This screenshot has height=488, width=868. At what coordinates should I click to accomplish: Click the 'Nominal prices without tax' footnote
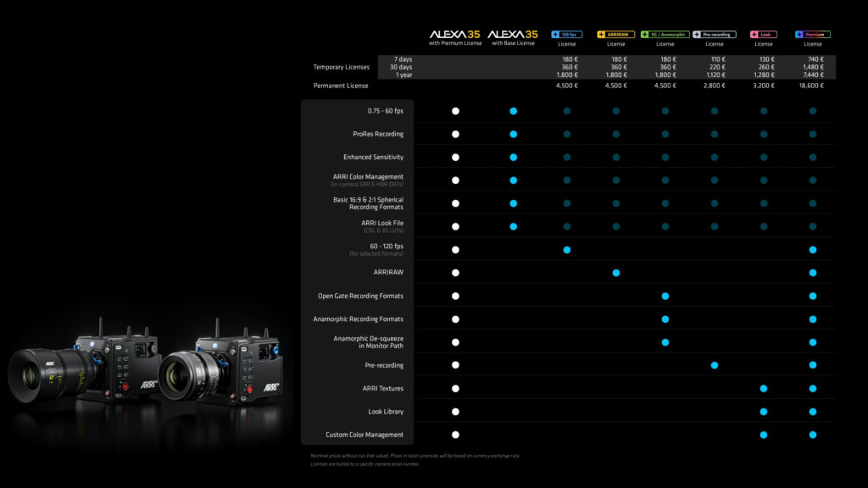[415, 456]
